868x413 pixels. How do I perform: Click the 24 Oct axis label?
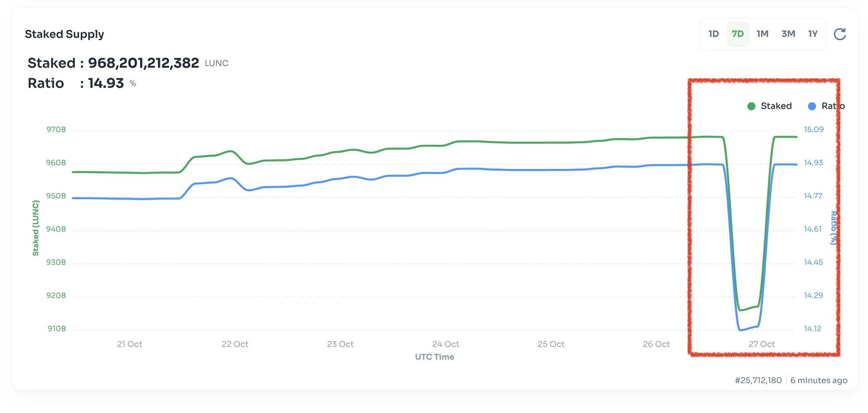coord(446,344)
